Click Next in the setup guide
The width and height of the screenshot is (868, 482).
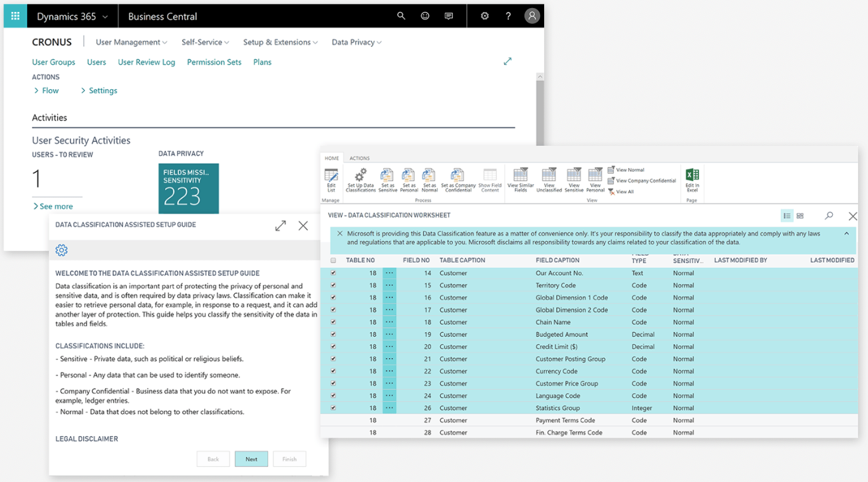point(251,459)
